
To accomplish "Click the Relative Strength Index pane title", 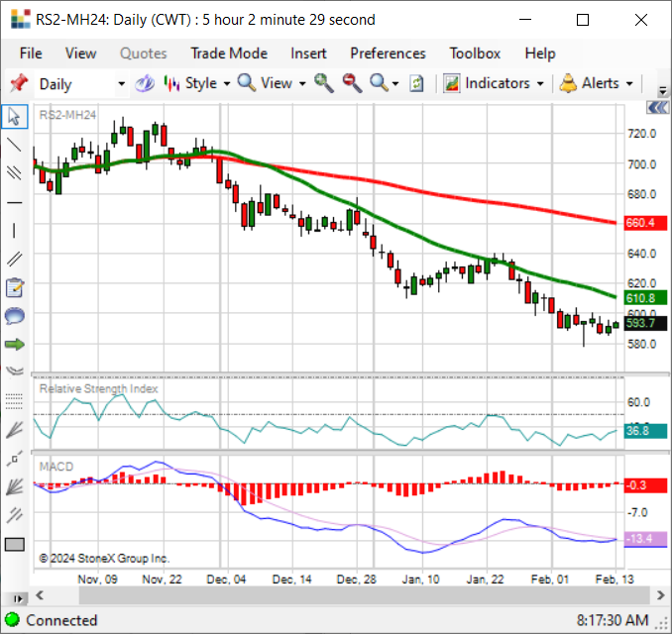I will coord(98,388).
